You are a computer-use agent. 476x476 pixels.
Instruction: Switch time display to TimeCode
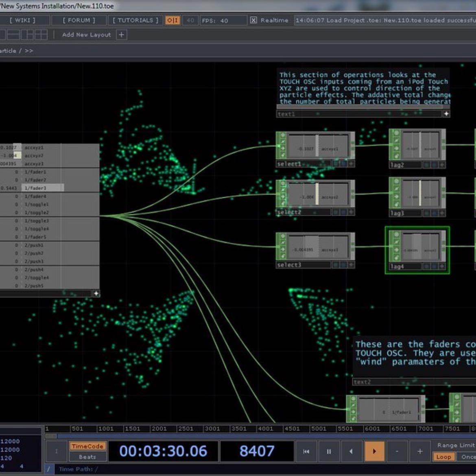pyautogui.click(x=88, y=446)
